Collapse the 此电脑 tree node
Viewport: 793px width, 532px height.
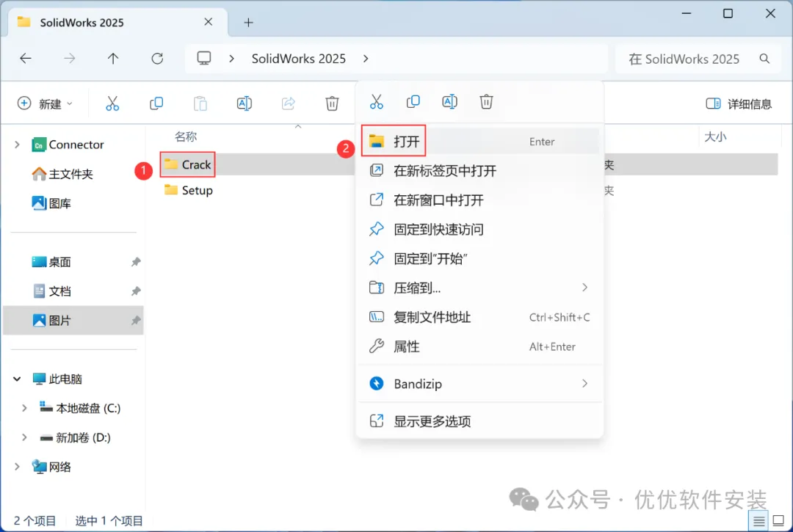[17, 379]
